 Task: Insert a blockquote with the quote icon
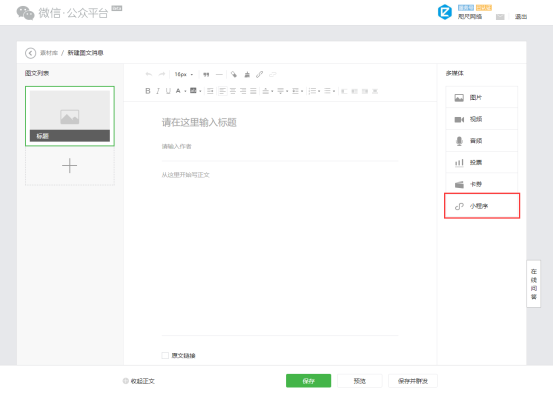point(206,74)
